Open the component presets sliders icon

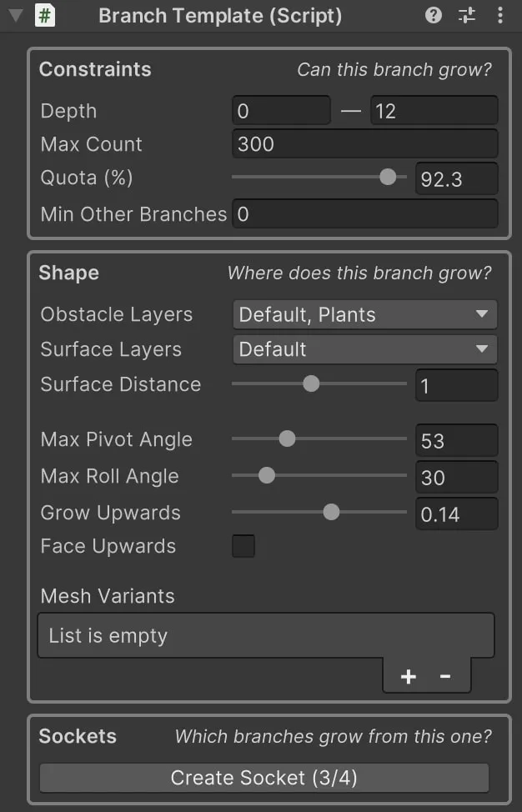point(467,16)
